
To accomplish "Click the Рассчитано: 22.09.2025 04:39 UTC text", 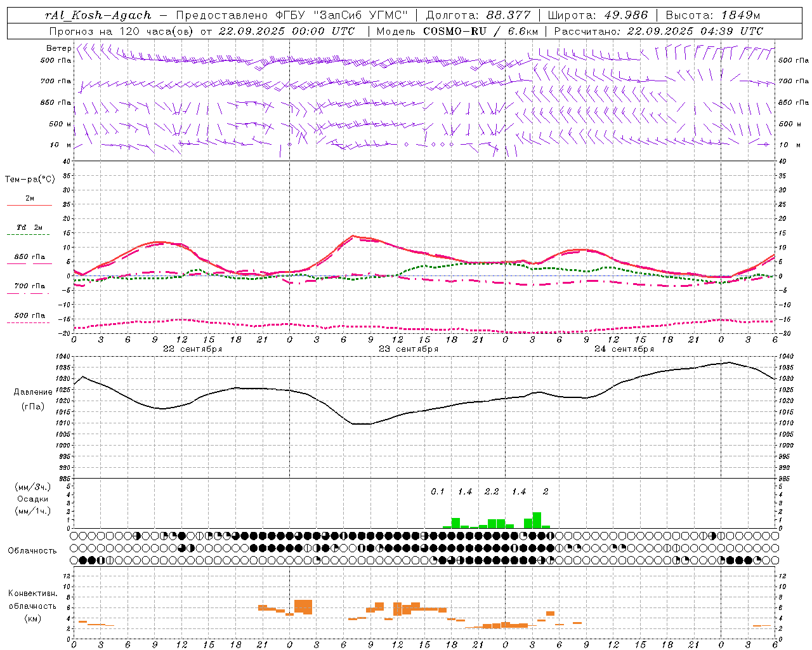I will click(658, 31).
